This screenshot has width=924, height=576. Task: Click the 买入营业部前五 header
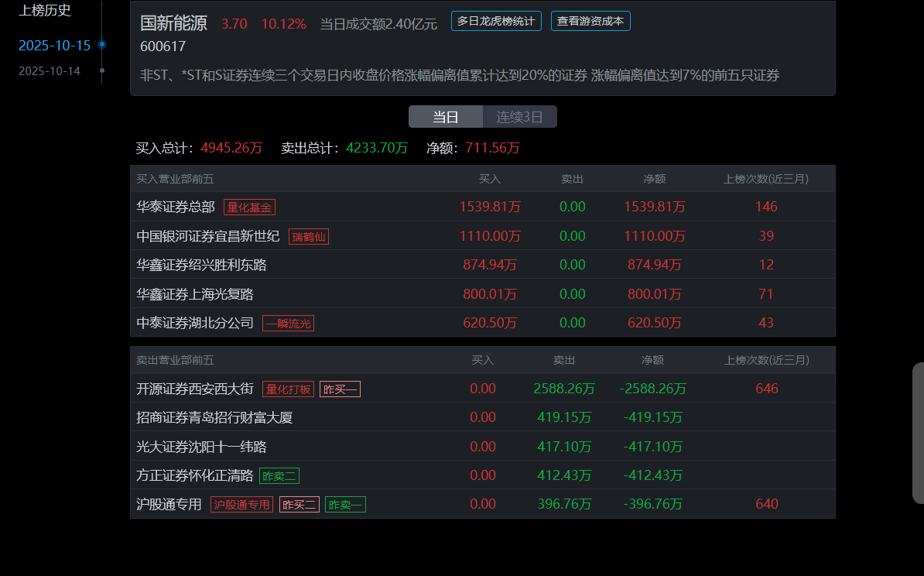coord(175,180)
